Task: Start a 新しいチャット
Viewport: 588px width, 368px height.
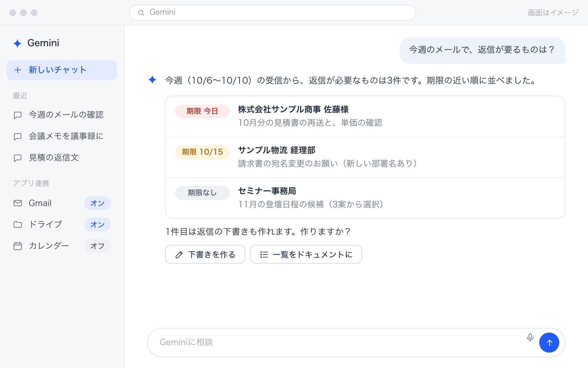Action: click(62, 70)
